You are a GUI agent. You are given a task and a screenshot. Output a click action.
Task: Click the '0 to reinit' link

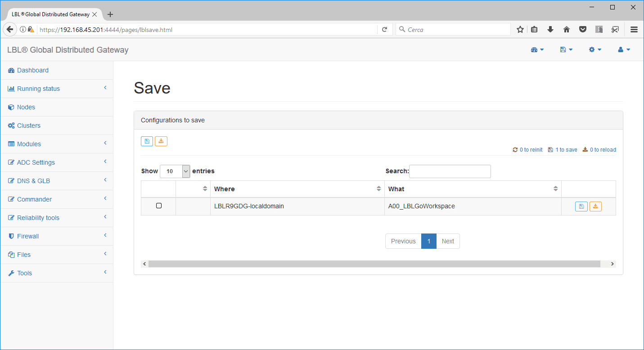[x=527, y=150]
